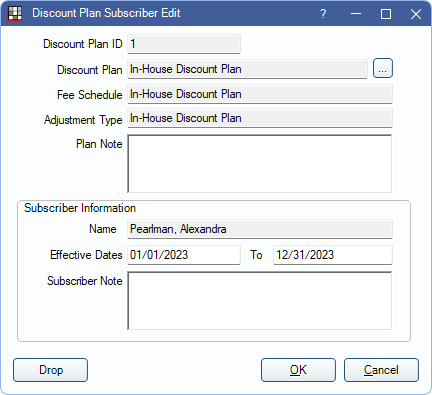The image size is (432, 395).
Task: Click the 'Effective Dates' label
Action: [x=86, y=255]
